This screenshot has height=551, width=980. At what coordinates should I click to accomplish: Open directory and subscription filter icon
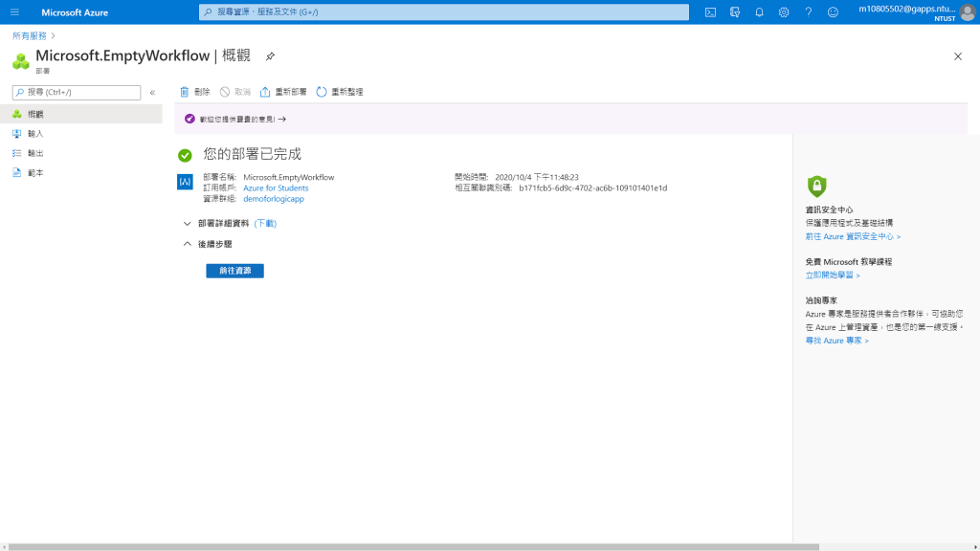click(735, 11)
